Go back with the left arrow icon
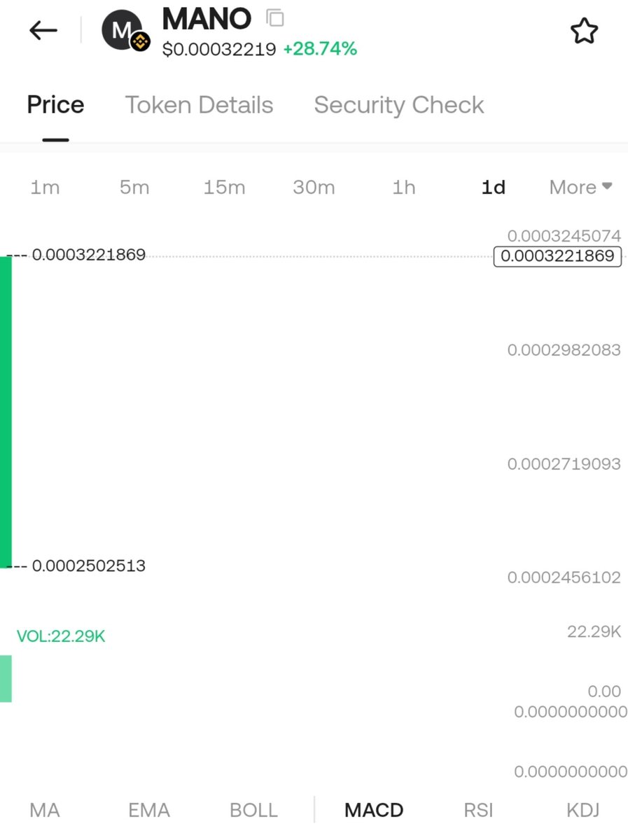The width and height of the screenshot is (628, 840). click(x=43, y=31)
